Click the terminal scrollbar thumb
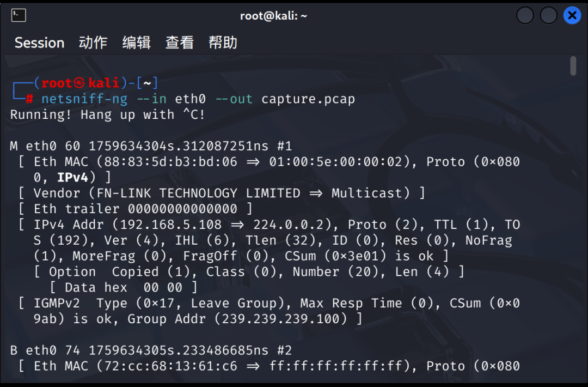 click(573, 66)
